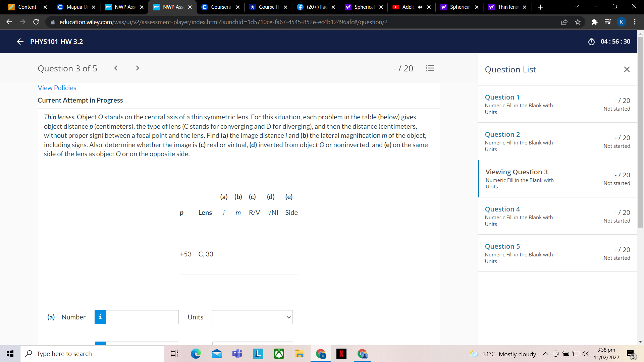
Task: Open Chrome's three-dot menu
Action: [x=635, y=22]
